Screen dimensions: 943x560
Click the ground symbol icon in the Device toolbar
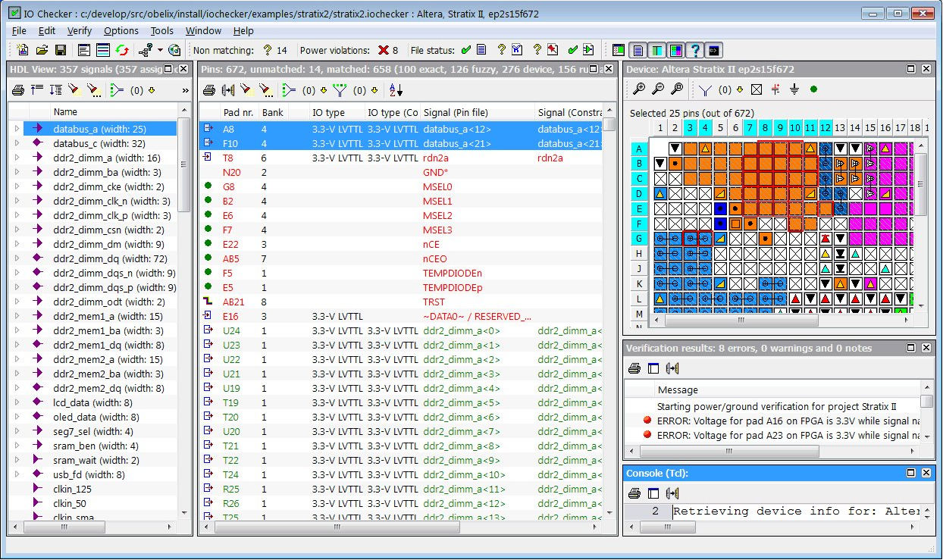pos(794,89)
